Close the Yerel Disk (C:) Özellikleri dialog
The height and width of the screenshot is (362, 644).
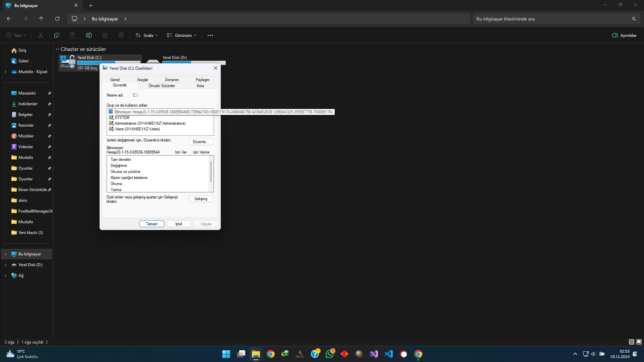(x=216, y=68)
